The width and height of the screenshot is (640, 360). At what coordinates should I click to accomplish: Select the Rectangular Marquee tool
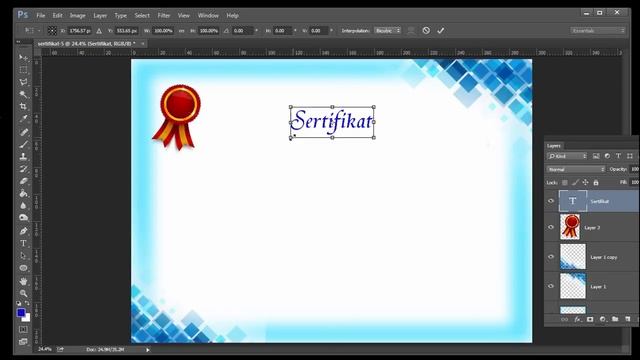pyautogui.click(x=23, y=70)
